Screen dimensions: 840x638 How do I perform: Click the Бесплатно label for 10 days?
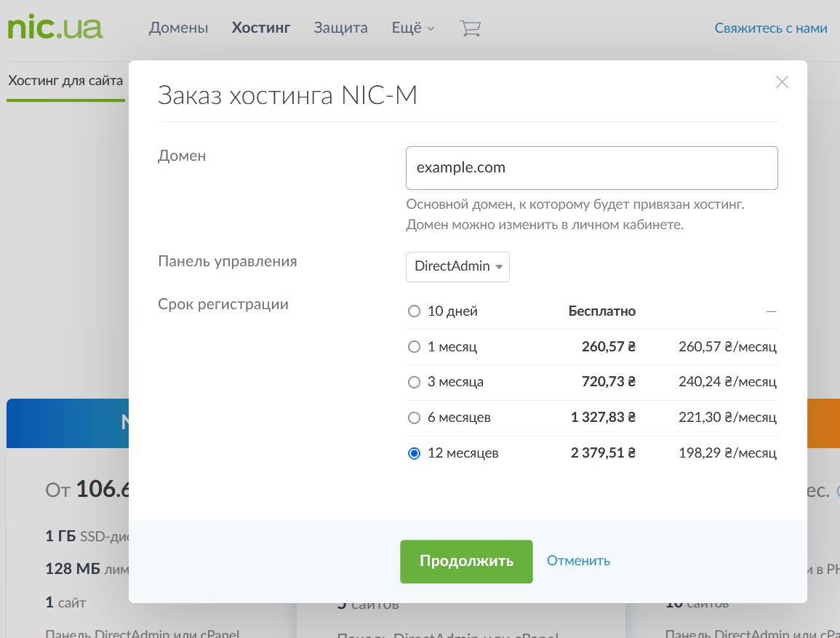point(601,311)
